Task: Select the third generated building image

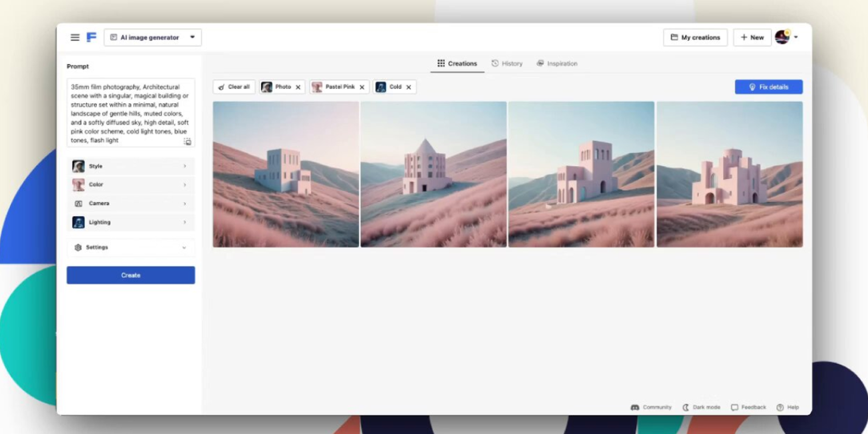Action: 581,174
